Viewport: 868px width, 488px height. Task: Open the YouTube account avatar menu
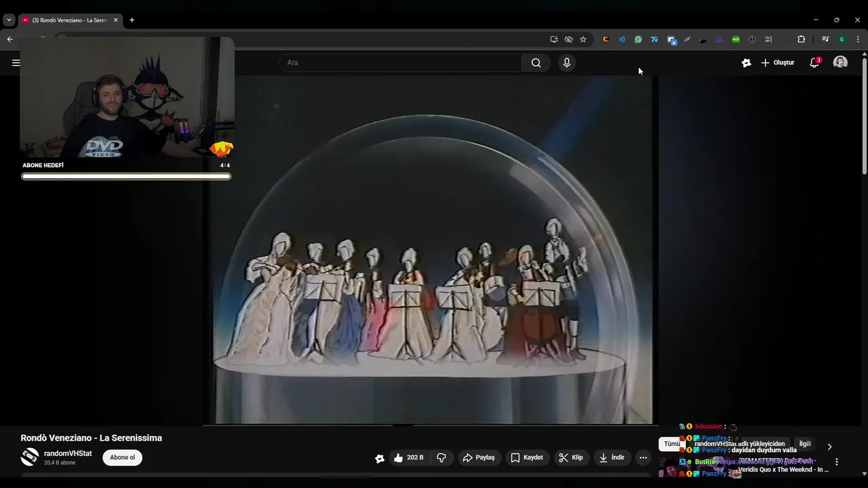(840, 62)
